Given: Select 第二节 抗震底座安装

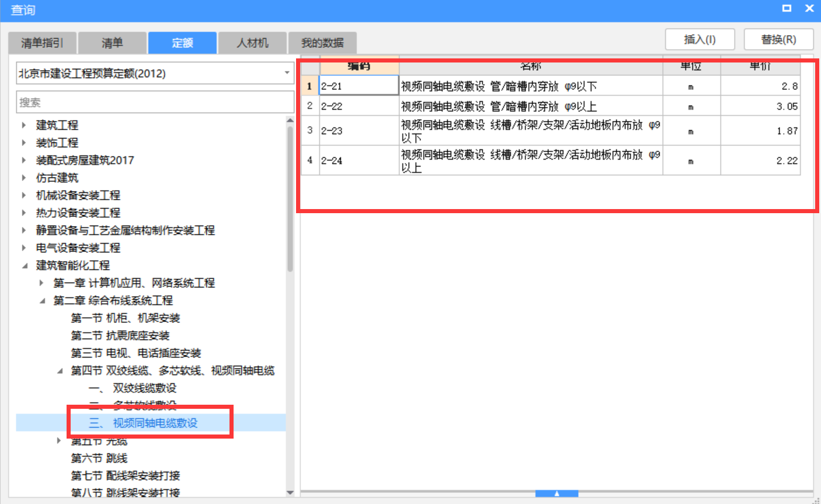Looking at the screenshot, I should [120, 335].
